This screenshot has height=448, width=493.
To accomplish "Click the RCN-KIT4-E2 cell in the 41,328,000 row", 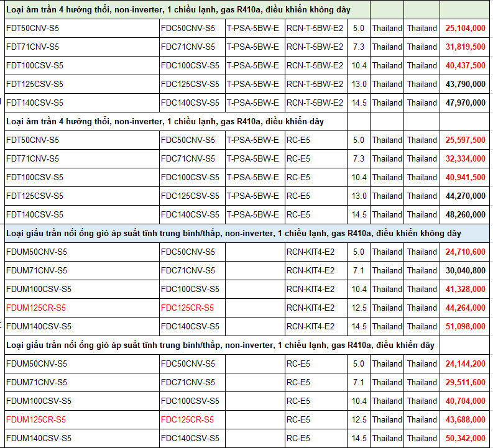I will [x=310, y=290].
